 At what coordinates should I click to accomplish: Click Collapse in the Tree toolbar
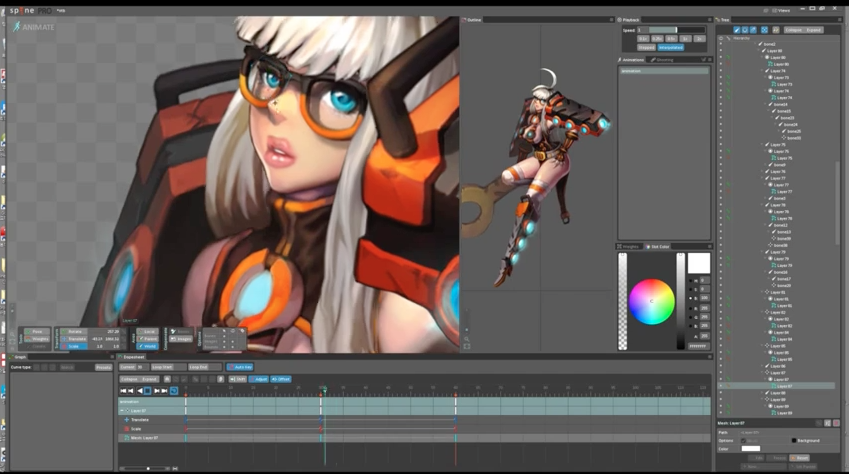pos(793,30)
